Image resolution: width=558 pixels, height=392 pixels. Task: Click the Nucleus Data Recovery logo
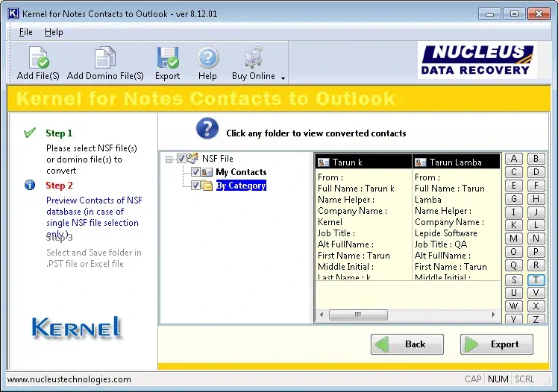tap(477, 60)
